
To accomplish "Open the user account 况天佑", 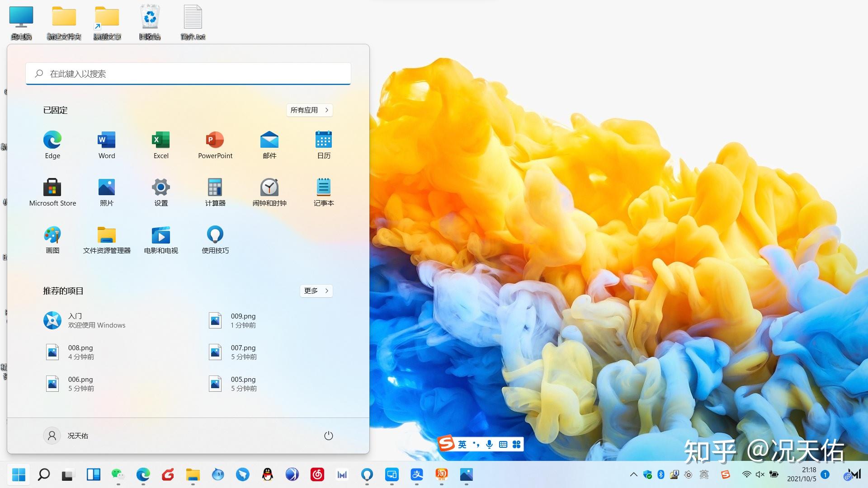I will pyautogui.click(x=66, y=436).
